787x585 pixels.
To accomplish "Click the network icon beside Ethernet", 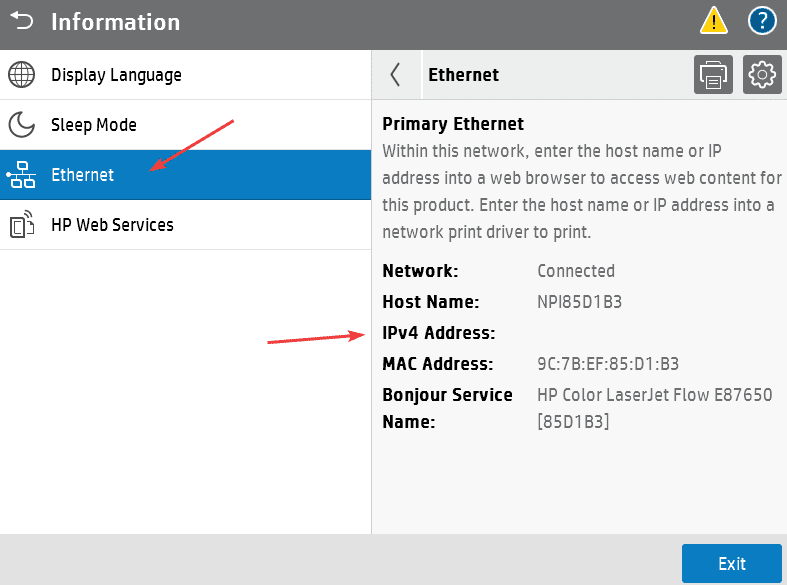I will pos(22,175).
